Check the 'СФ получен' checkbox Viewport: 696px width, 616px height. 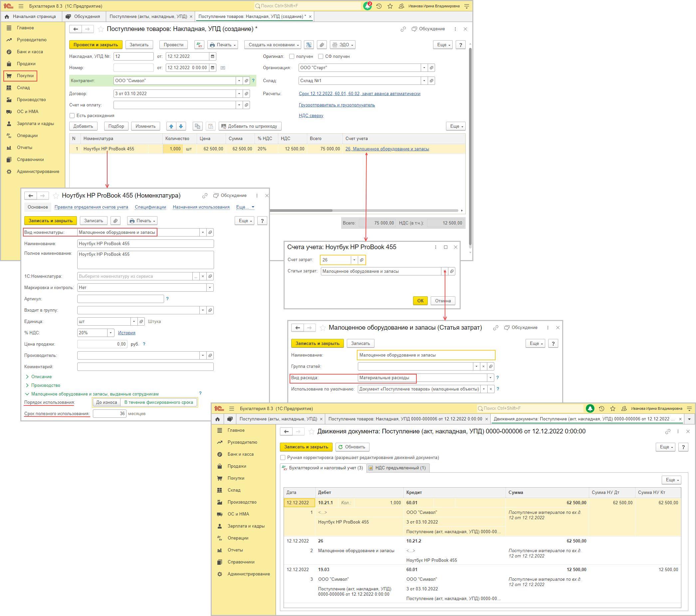321,57
